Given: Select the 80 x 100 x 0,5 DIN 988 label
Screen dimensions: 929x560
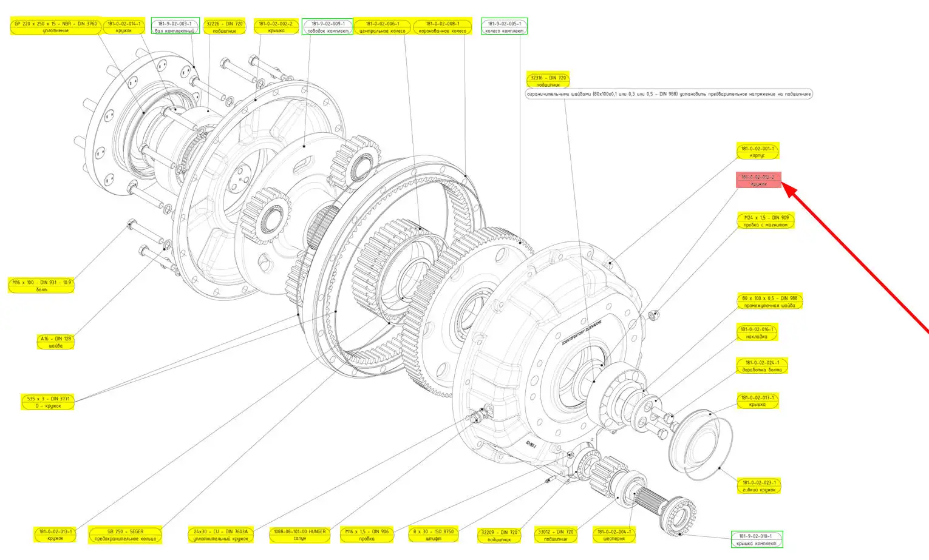Looking at the screenshot, I should coord(769,302).
